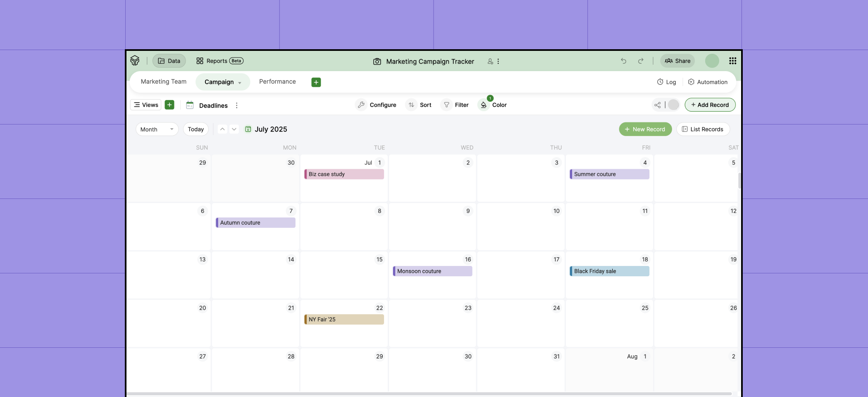Switch to the Marketing Team tab
Screen dimensions: 868x397
coord(164,81)
